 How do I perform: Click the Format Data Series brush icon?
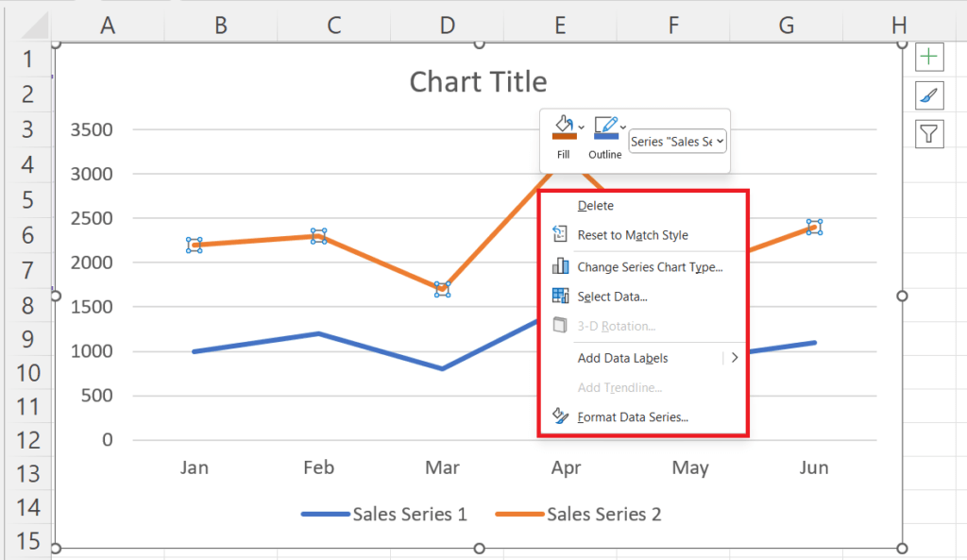pyautogui.click(x=560, y=416)
